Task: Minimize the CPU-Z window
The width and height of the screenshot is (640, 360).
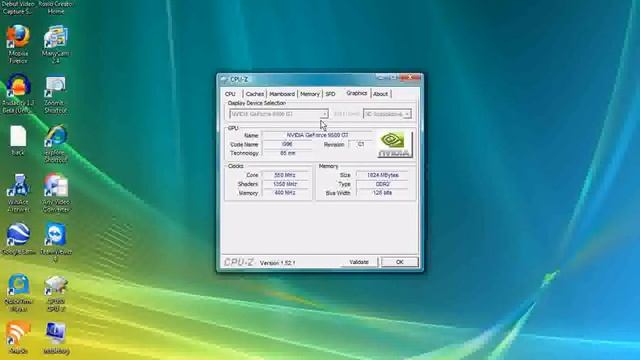Action: 382,77
